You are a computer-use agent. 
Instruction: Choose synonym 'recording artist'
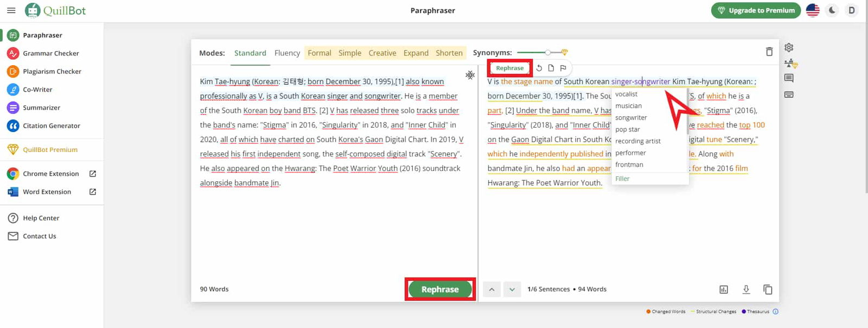click(x=637, y=141)
